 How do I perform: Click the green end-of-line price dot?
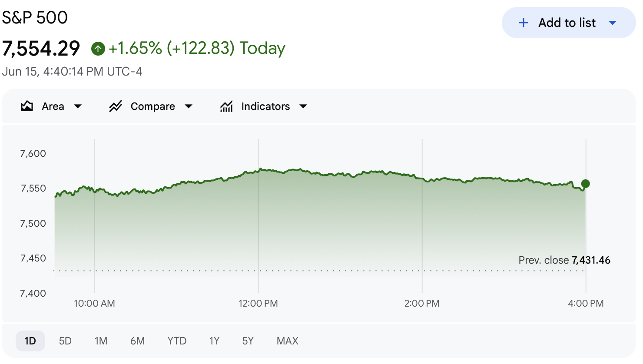click(x=586, y=184)
